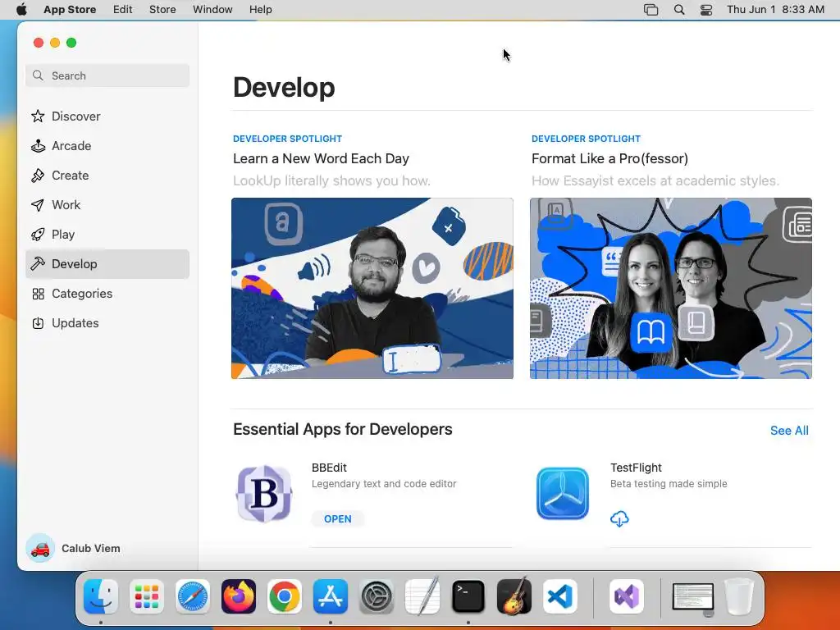Open the Create category in sidebar

107,176
